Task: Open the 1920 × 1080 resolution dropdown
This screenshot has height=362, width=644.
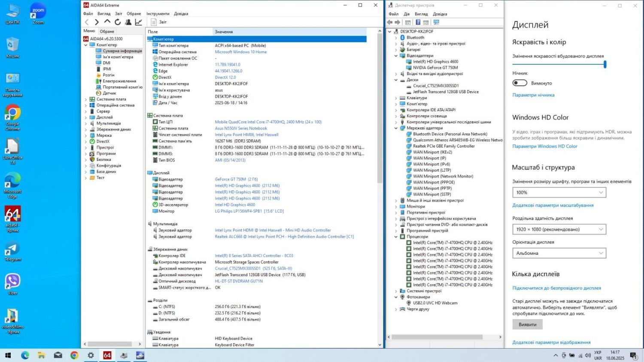Action: coord(559,229)
